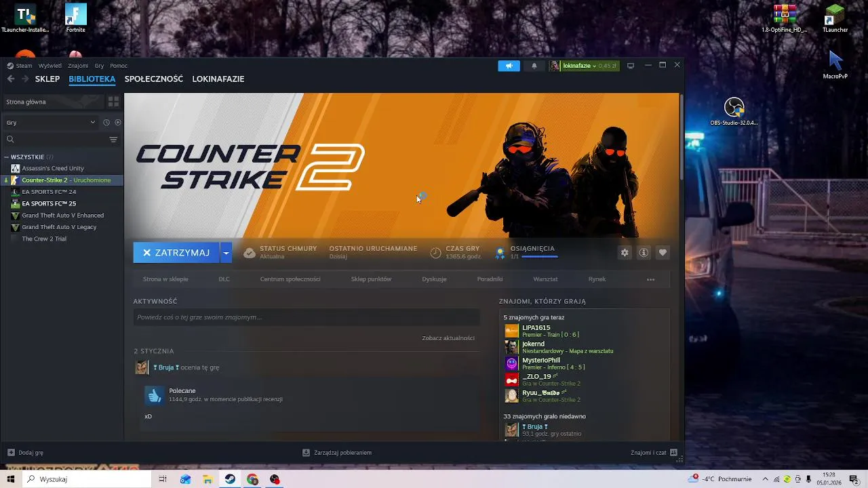Viewport: 868px width, 488px height.
Task: Open the Rynek link
Action: tap(597, 279)
